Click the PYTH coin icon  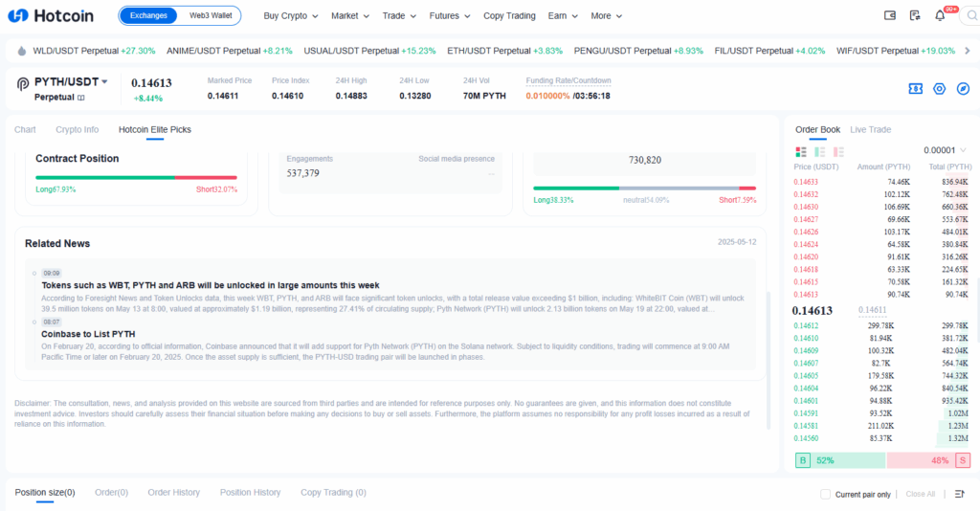point(23,83)
